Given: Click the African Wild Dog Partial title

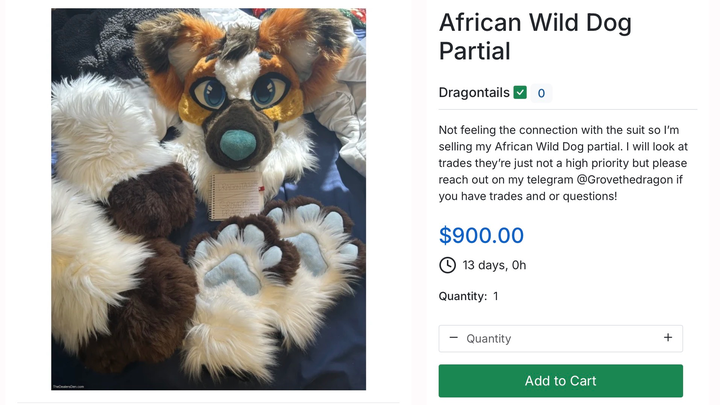Looking at the screenshot, I should click(535, 37).
